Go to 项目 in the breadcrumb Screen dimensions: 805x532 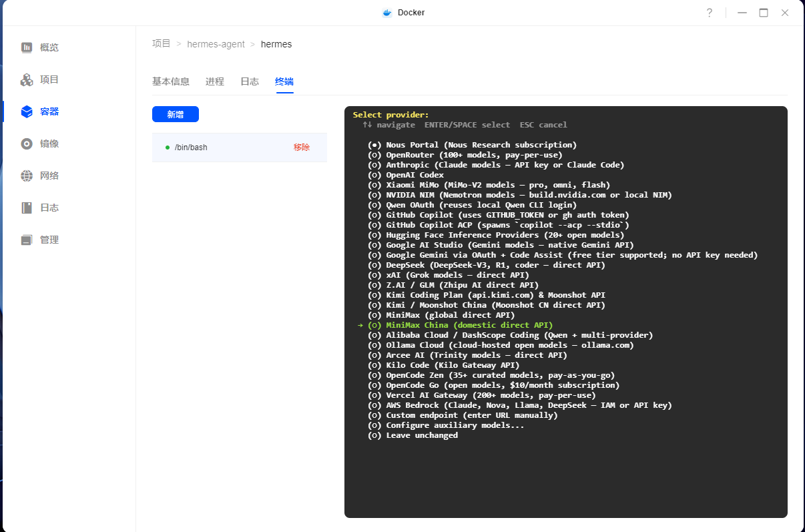162,44
